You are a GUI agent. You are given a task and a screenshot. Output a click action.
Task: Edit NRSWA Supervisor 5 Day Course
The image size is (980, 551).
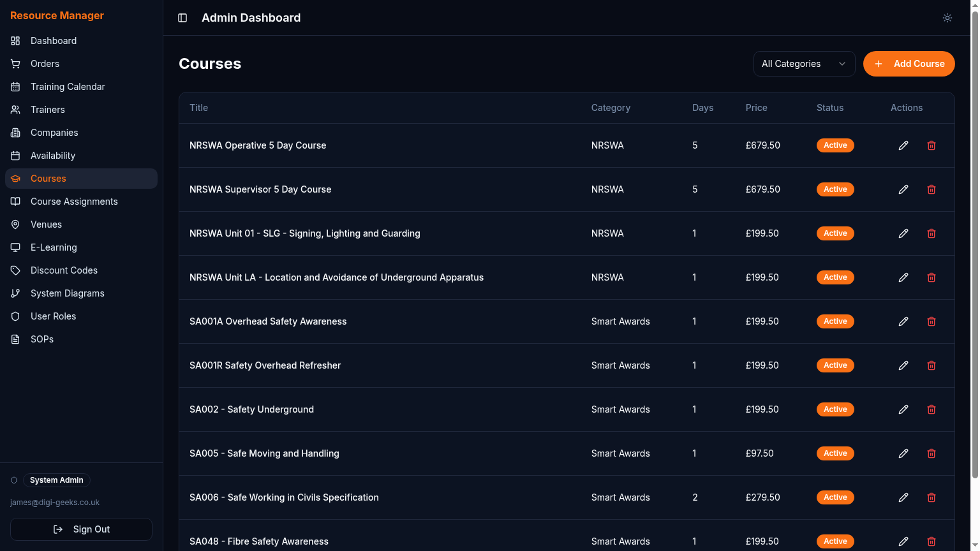(x=903, y=189)
